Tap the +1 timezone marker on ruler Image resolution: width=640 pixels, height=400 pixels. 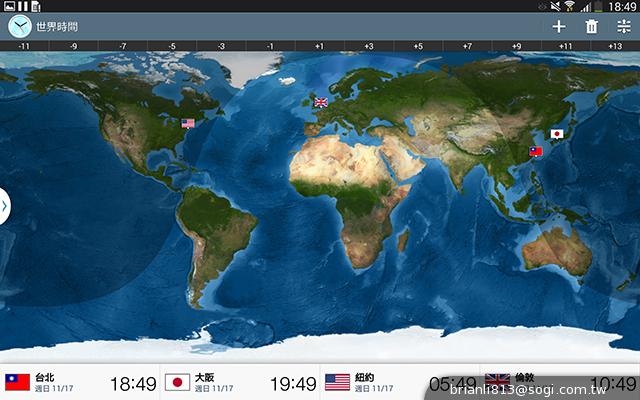(x=319, y=46)
